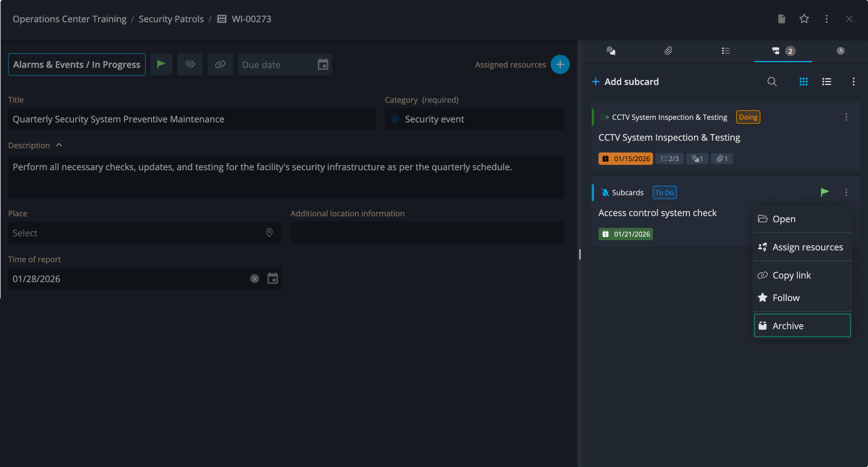Image resolution: width=868 pixels, height=467 pixels.
Task: Toggle the favorite star in header
Action: click(x=804, y=19)
